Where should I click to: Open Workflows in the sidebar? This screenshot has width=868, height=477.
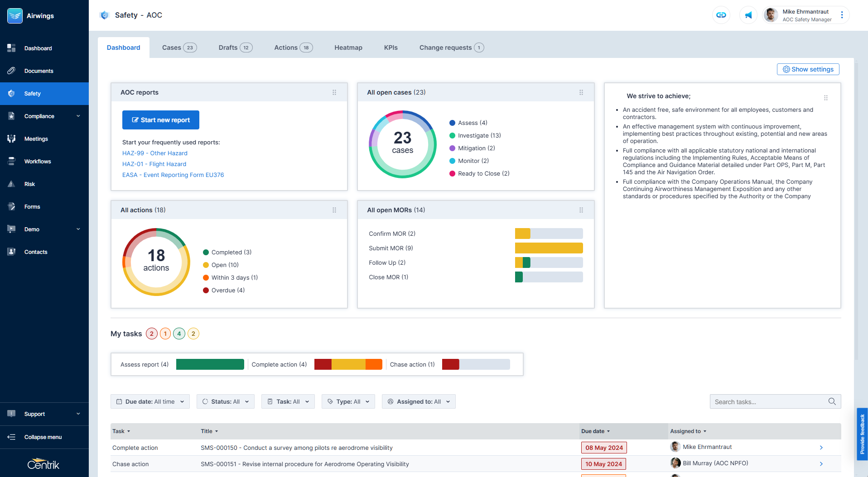click(x=44, y=162)
